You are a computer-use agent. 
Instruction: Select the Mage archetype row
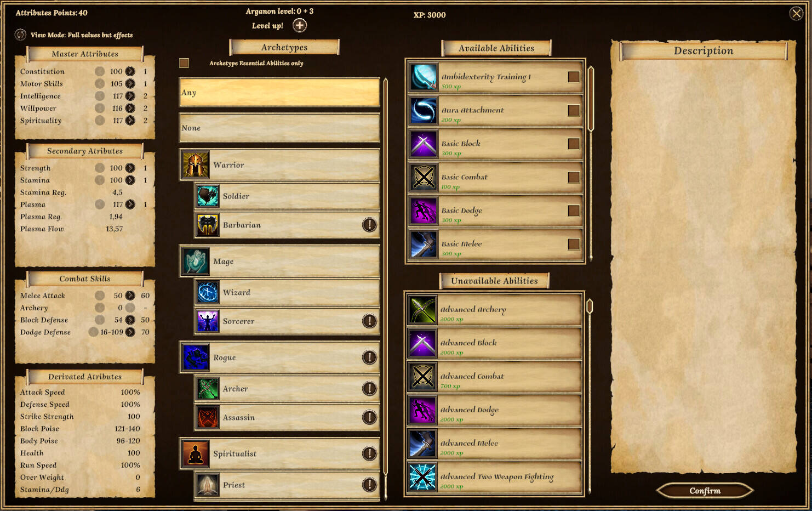pyautogui.click(x=279, y=262)
